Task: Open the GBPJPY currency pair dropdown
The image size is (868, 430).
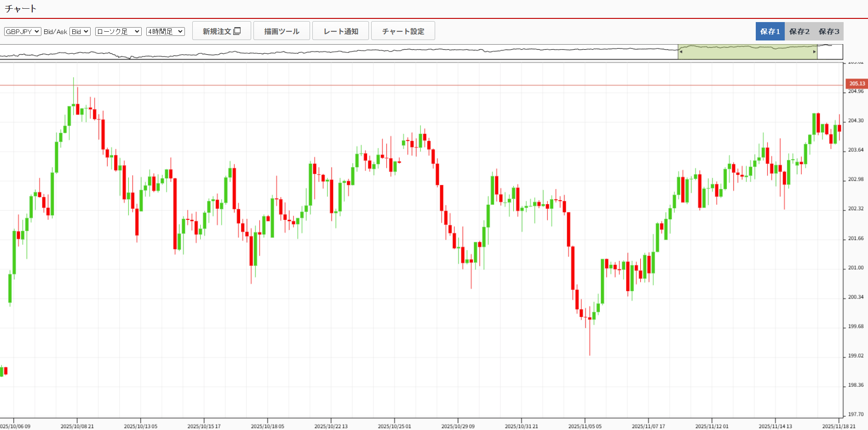Action: coord(23,31)
